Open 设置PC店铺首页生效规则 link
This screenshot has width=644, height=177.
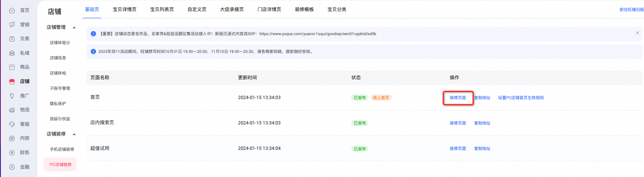(x=521, y=98)
